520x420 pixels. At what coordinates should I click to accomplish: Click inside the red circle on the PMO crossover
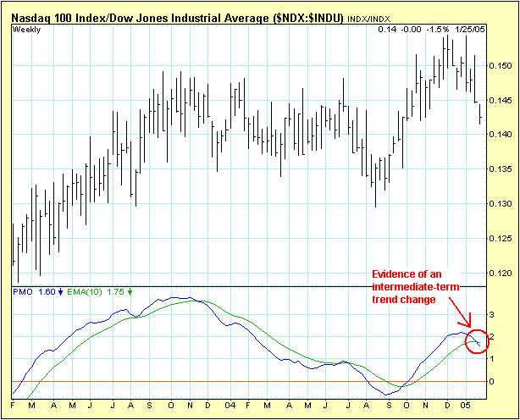click(x=478, y=341)
